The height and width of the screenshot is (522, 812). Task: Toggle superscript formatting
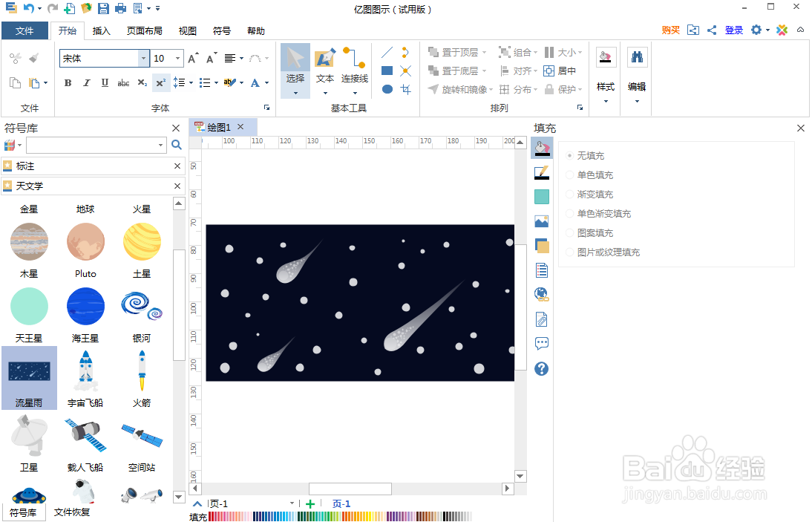pyautogui.click(x=160, y=83)
